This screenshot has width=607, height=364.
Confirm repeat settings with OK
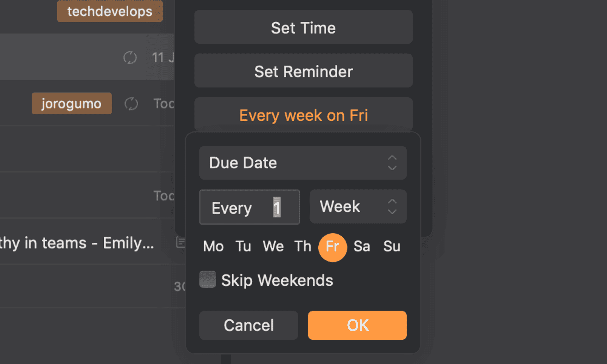coord(357,325)
